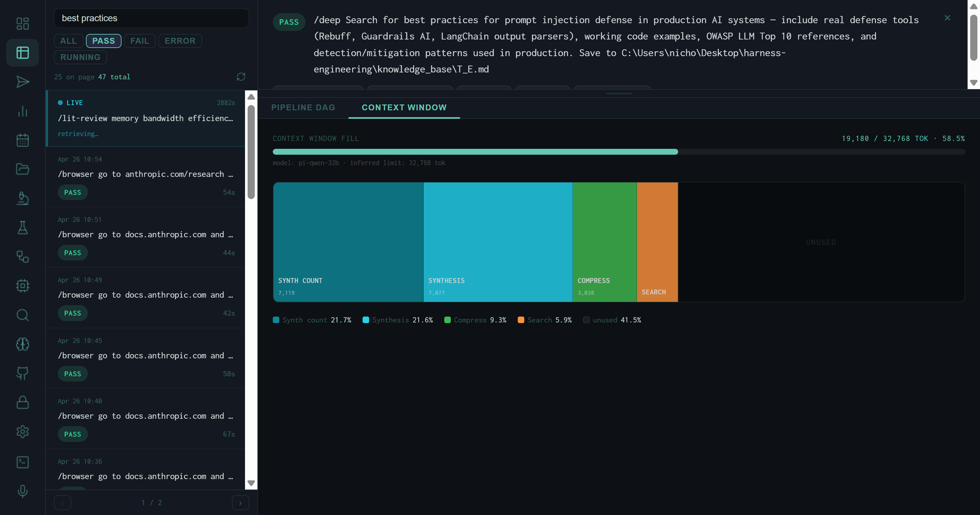Open the flask experiments icon
This screenshot has height=515, width=980.
(x=23, y=227)
